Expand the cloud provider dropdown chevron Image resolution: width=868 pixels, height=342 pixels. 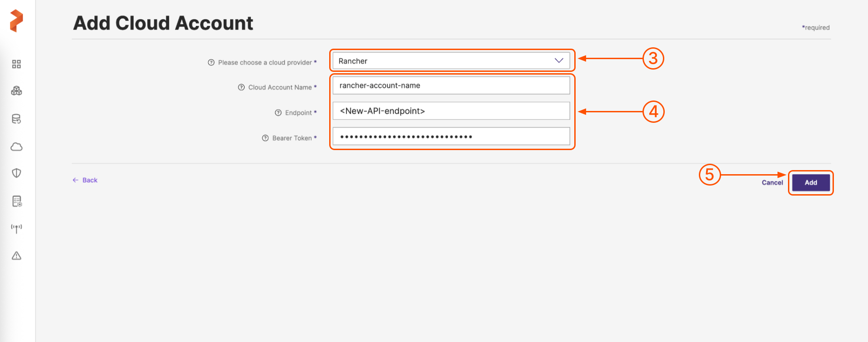tap(559, 61)
